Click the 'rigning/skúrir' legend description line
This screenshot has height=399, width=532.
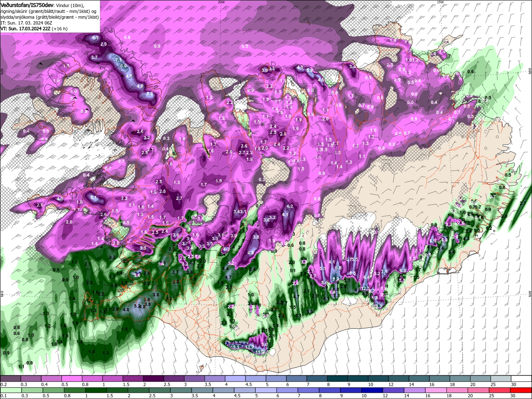click(49, 11)
